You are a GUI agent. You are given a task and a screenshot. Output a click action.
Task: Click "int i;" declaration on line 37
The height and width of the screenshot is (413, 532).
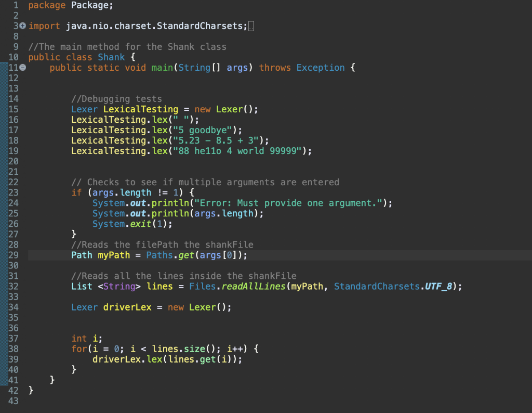pos(87,339)
